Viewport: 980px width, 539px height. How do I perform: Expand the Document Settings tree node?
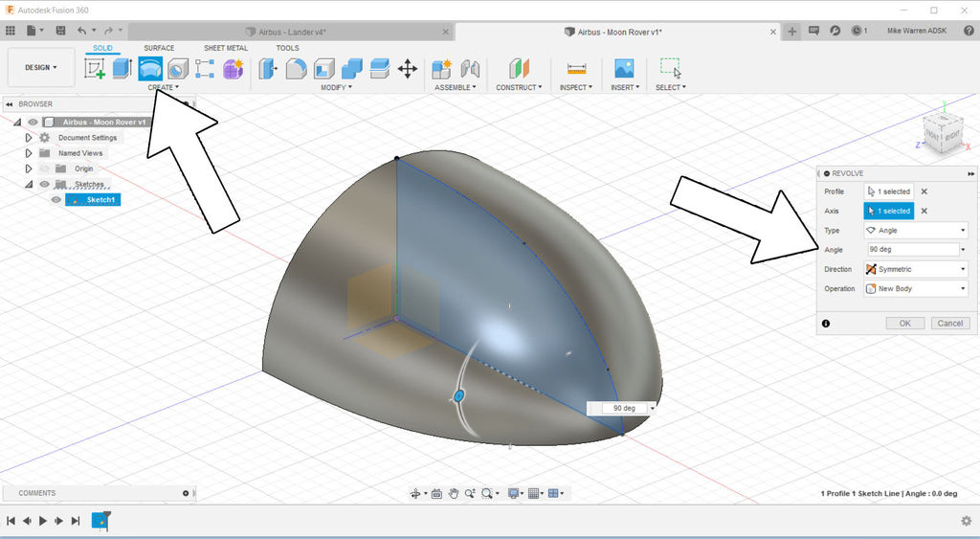pos(28,138)
